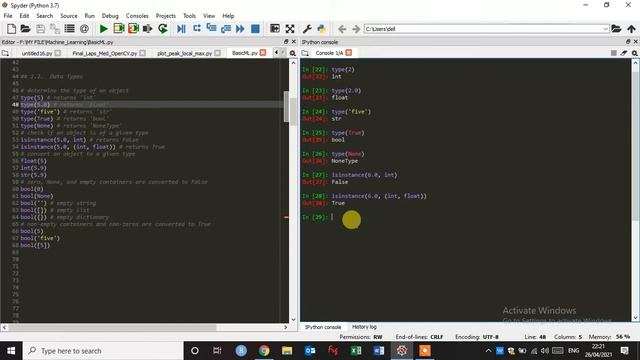Undock the IPython console pane
640x360 pixels.
point(628,42)
